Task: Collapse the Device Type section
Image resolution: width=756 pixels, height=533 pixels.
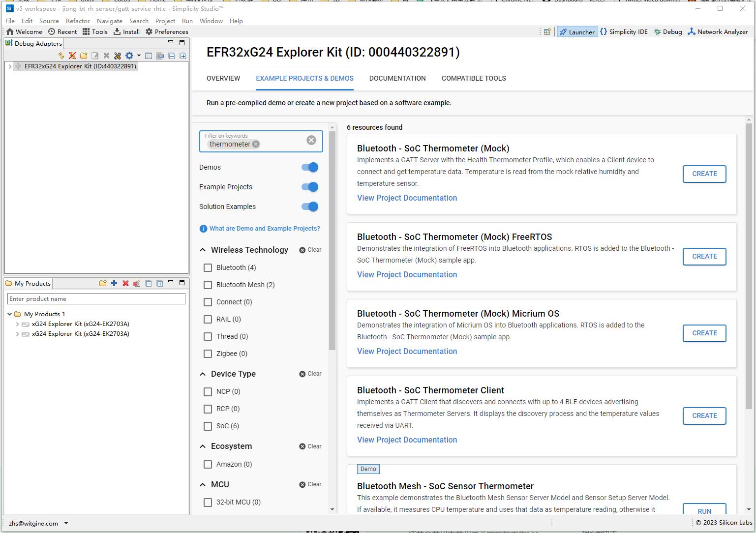Action: (x=203, y=374)
